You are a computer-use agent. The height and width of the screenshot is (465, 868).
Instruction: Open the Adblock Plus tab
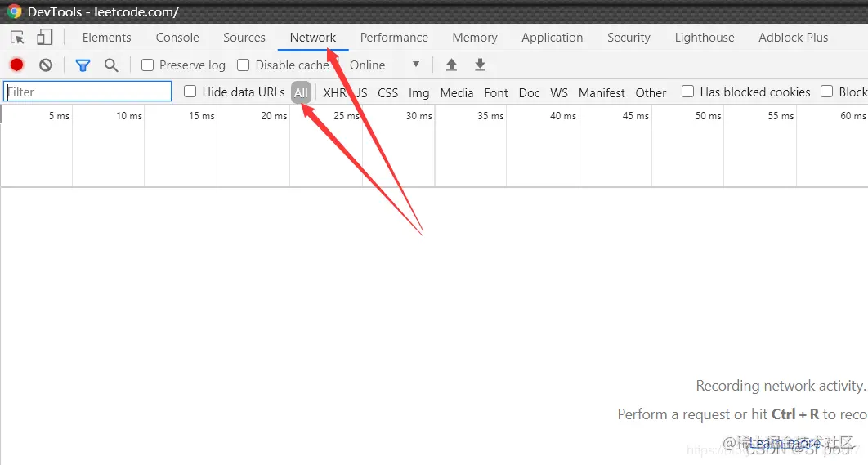794,37
